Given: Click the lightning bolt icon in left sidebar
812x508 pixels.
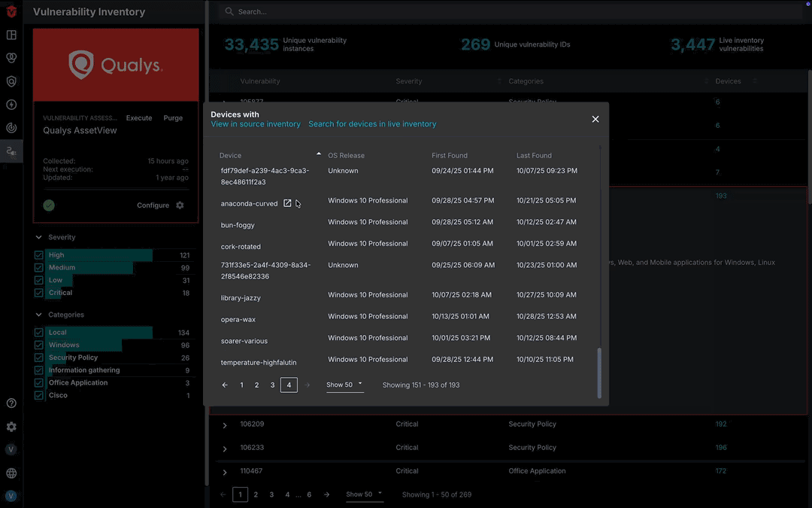Looking at the screenshot, I should tap(11, 105).
